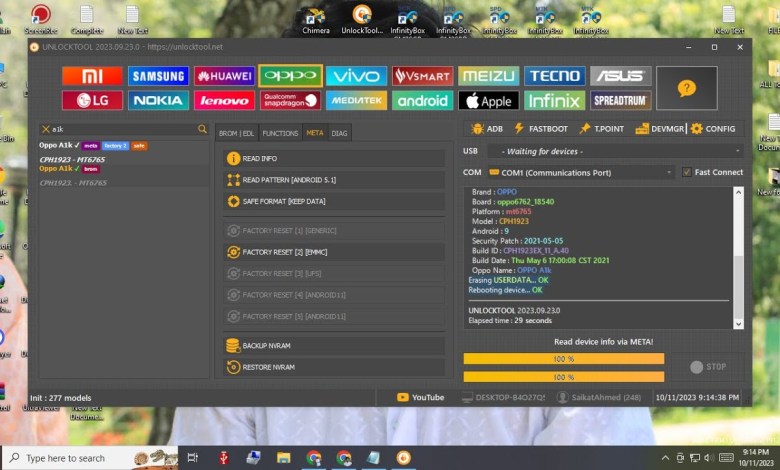Select the Vivo brand logo
780x470 pixels.
tap(356, 76)
